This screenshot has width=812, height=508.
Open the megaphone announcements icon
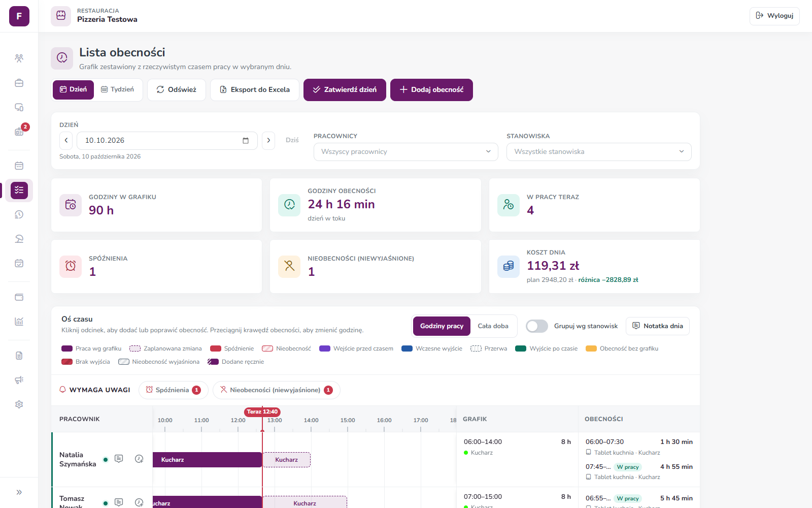tap(19, 380)
